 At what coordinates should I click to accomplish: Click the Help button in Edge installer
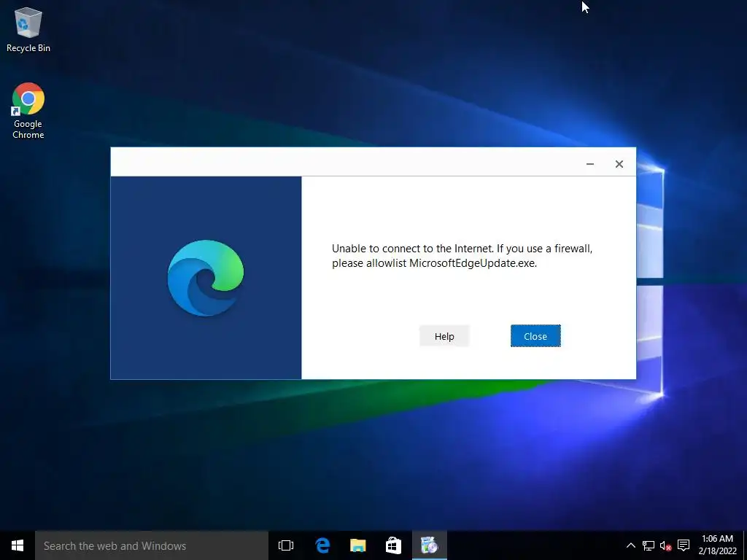coord(444,336)
